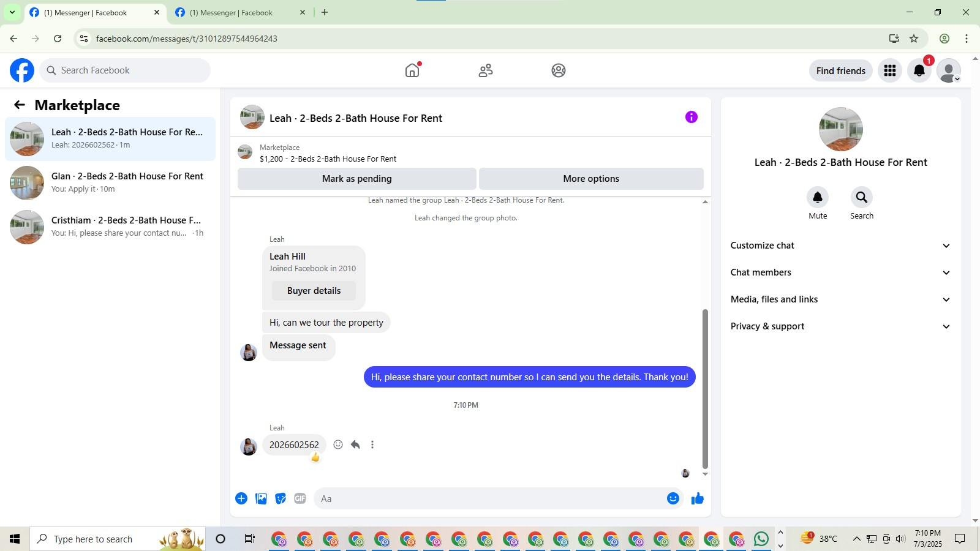Open the Friends icon in top navigation
980x551 pixels.
[486, 70]
